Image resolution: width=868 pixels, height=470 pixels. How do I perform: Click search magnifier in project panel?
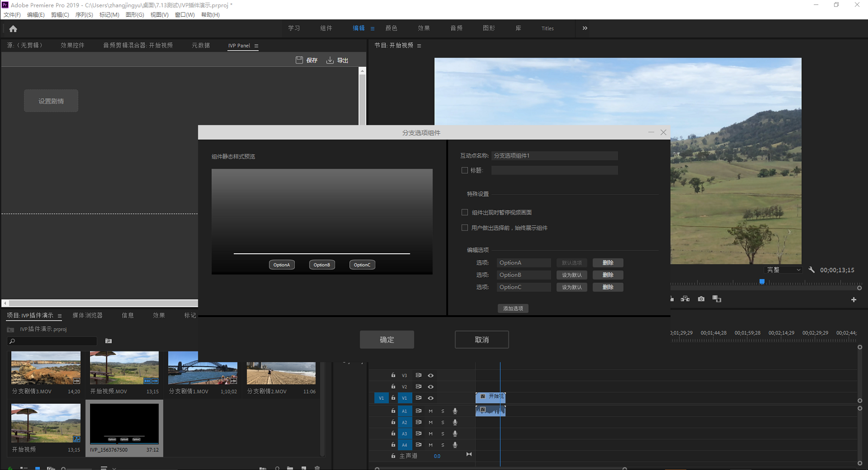[12, 341]
